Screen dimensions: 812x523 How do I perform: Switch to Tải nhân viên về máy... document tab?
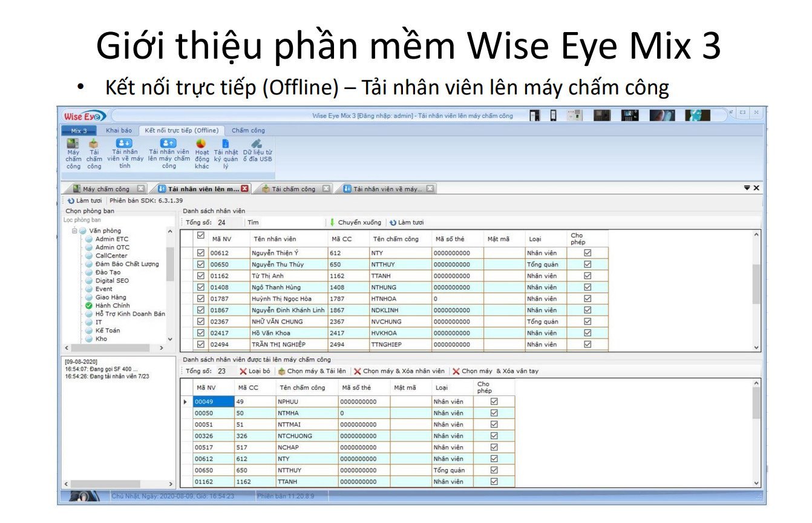[387, 189]
